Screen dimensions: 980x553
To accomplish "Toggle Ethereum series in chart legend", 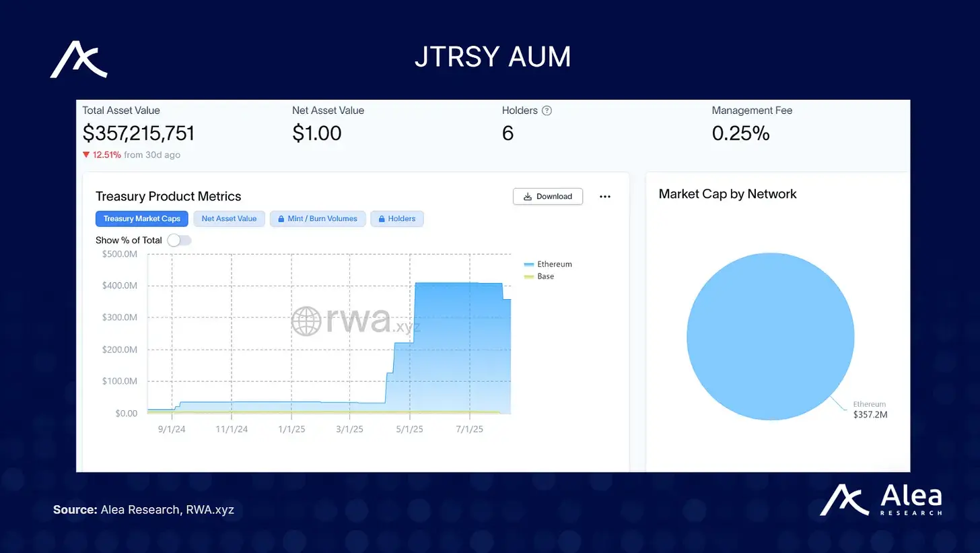I will tap(548, 264).
